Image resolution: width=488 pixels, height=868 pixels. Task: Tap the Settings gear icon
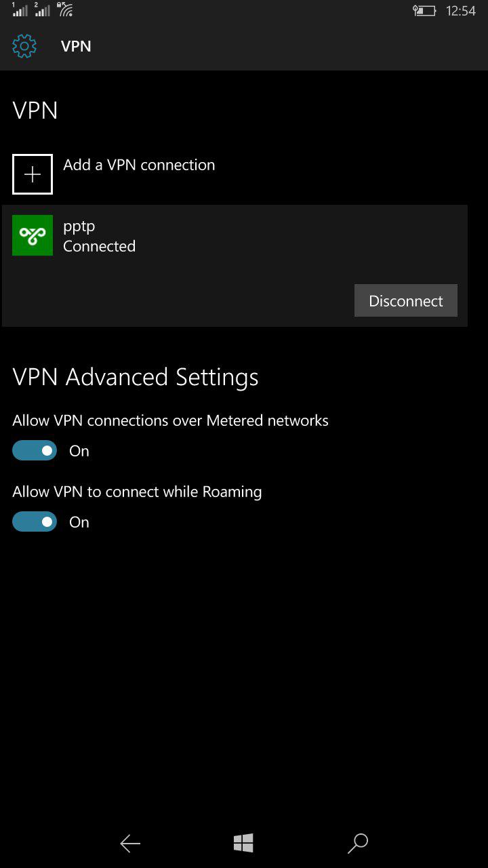coord(24,46)
